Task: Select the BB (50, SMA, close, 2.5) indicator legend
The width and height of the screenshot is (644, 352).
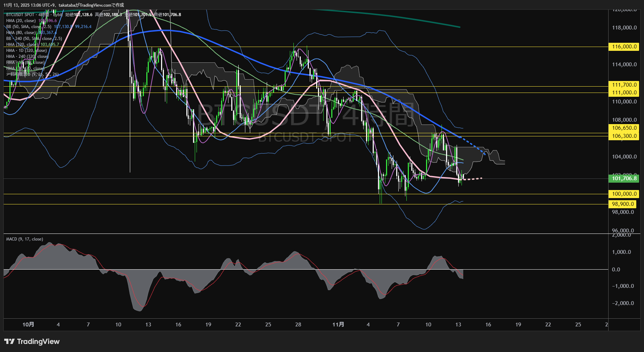Action: click(29, 27)
